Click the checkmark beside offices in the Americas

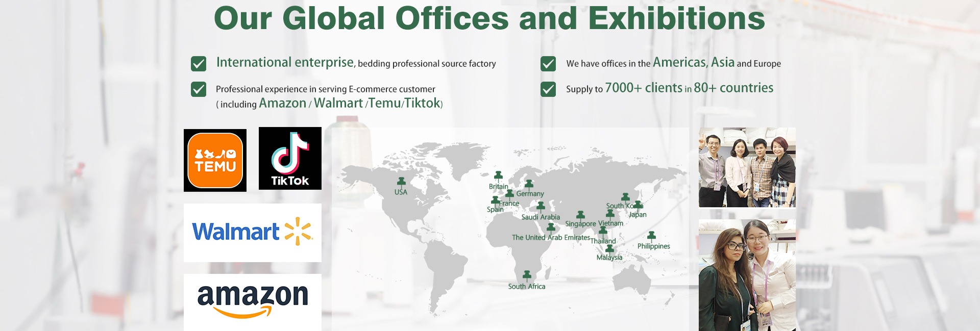point(548,64)
